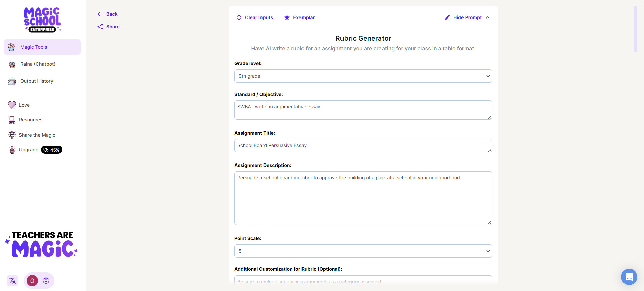This screenshot has width=644, height=291.
Task: Click the Magic Tools wizard icon
Action: coord(12,47)
